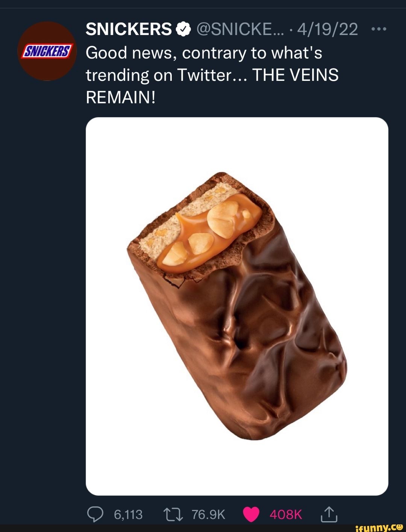Viewport: 406px width, 532px height.
Task: Select the word 'REMAIN!' in the tweet
Action: point(120,97)
